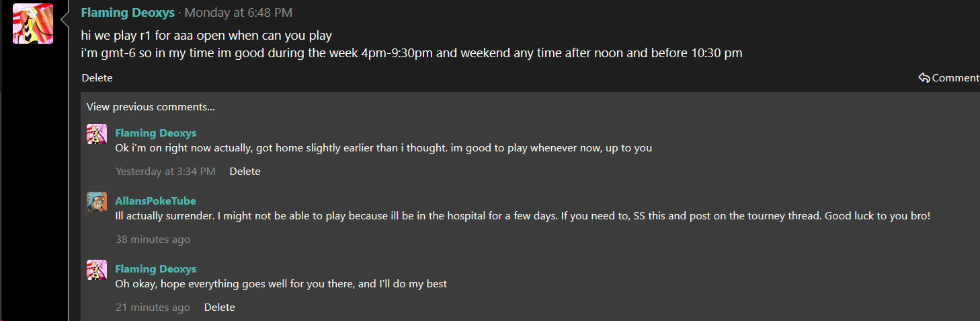Open AllansPokeTube's small avatar
The height and width of the screenshot is (321, 980).
[97, 202]
